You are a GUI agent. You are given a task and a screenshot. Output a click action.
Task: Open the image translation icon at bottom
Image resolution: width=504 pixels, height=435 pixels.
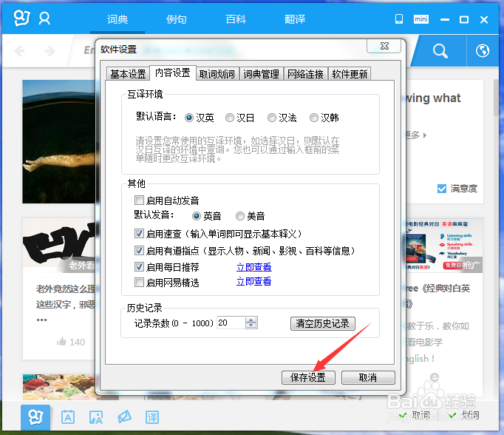tap(96, 417)
